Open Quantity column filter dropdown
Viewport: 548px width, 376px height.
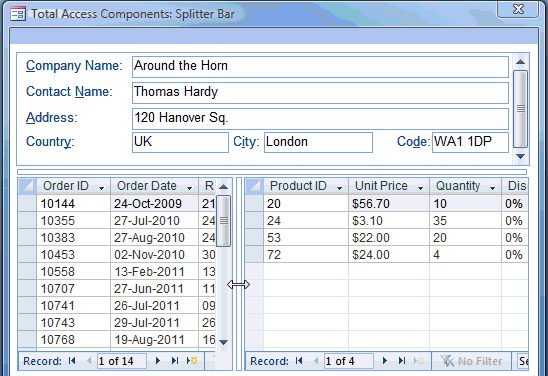click(x=492, y=188)
